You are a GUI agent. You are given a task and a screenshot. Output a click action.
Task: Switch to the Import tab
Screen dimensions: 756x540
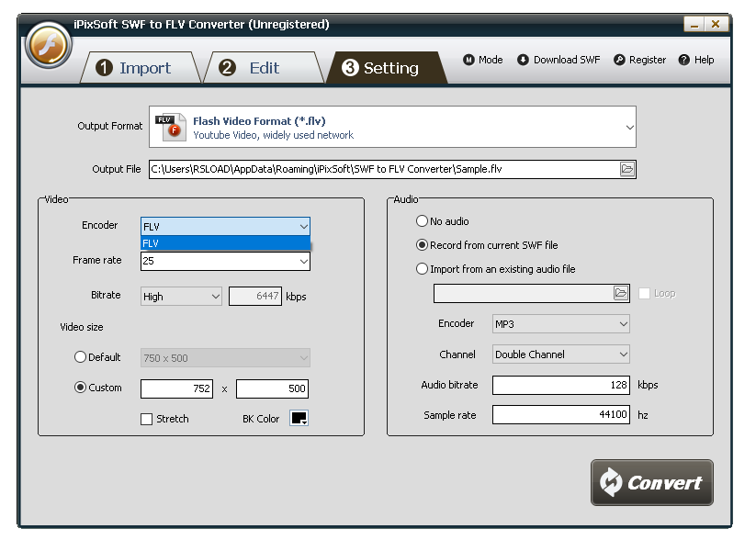[x=140, y=68]
